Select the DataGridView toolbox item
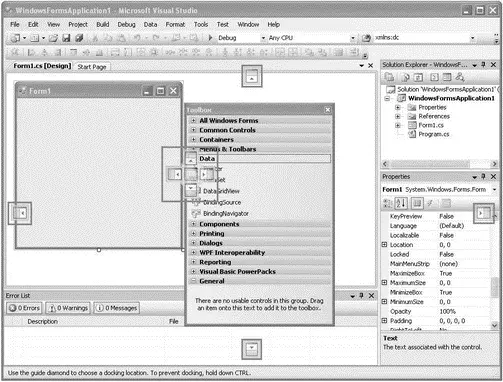This screenshot has width=503, height=382. coord(221,191)
